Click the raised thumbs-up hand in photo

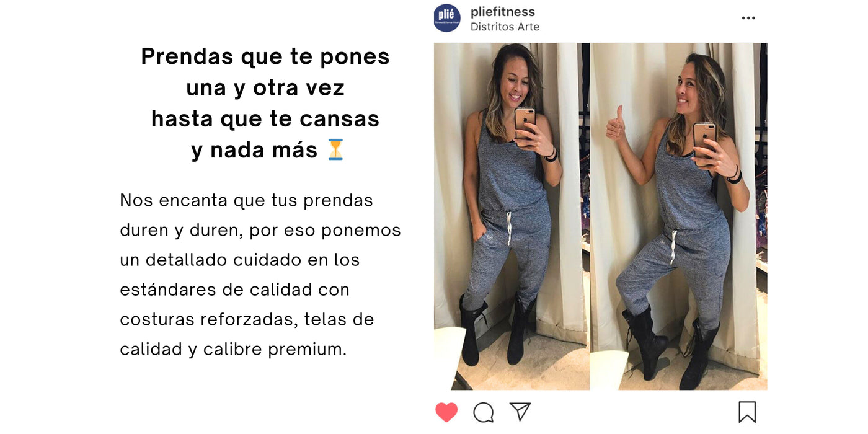click(x=616, y=125)
